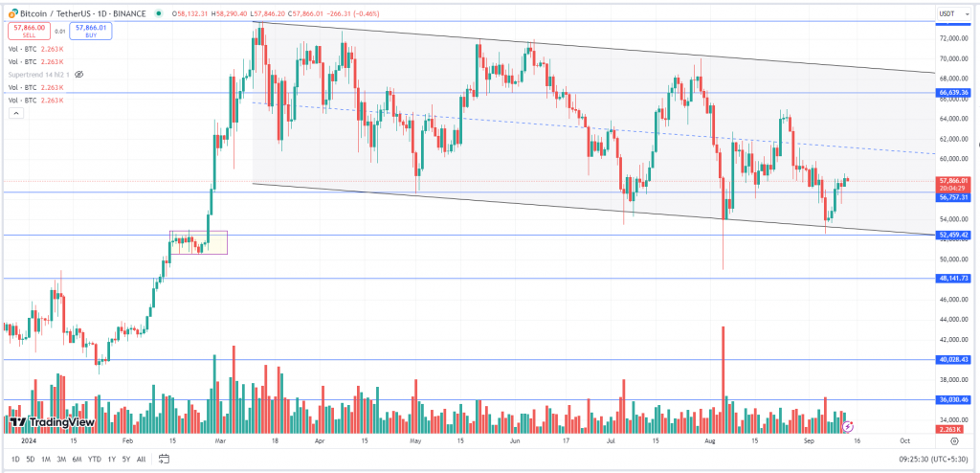
Task: Open the USDT currency dropdown
Action: 950,13
